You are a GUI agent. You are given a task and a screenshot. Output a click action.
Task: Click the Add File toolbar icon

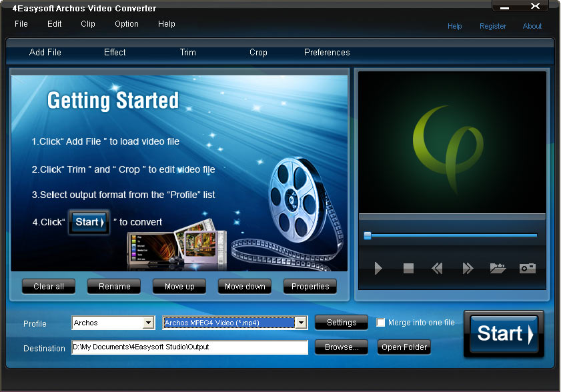pyautogui.click(x=45, y=52)
